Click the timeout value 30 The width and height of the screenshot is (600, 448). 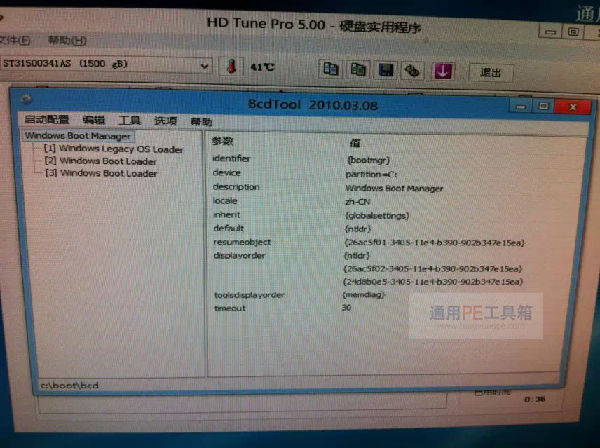tap(346, 307)
